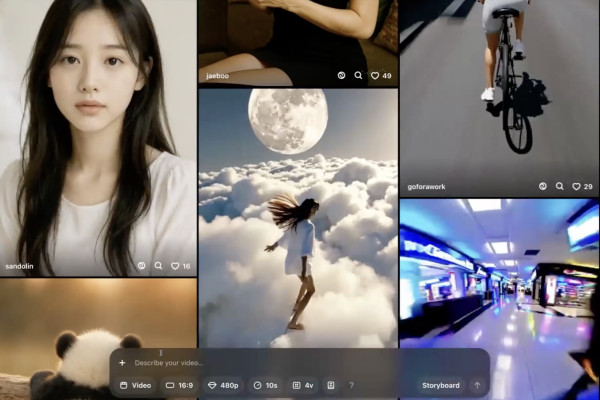This screenshot has width=600, height=400.
Task: Like the goforawork cyclist video
Action: pos(576,187)
